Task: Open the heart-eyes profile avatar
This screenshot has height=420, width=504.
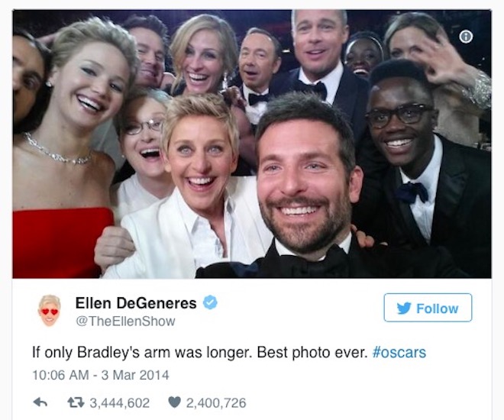Action: (x=49, y=311)
